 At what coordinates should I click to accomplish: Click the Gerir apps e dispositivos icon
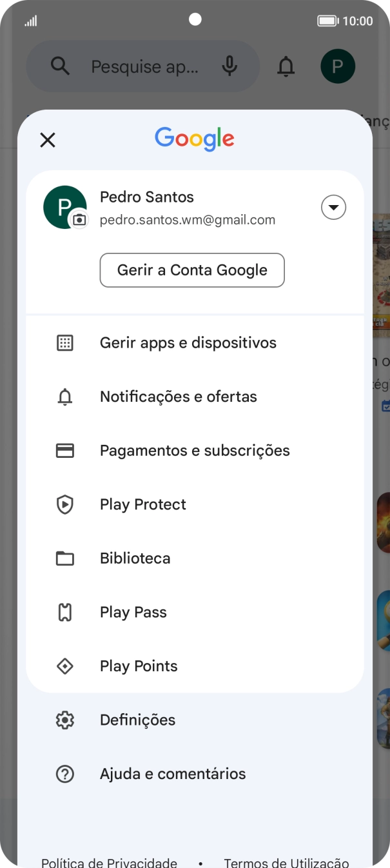[x=65, y=342]
